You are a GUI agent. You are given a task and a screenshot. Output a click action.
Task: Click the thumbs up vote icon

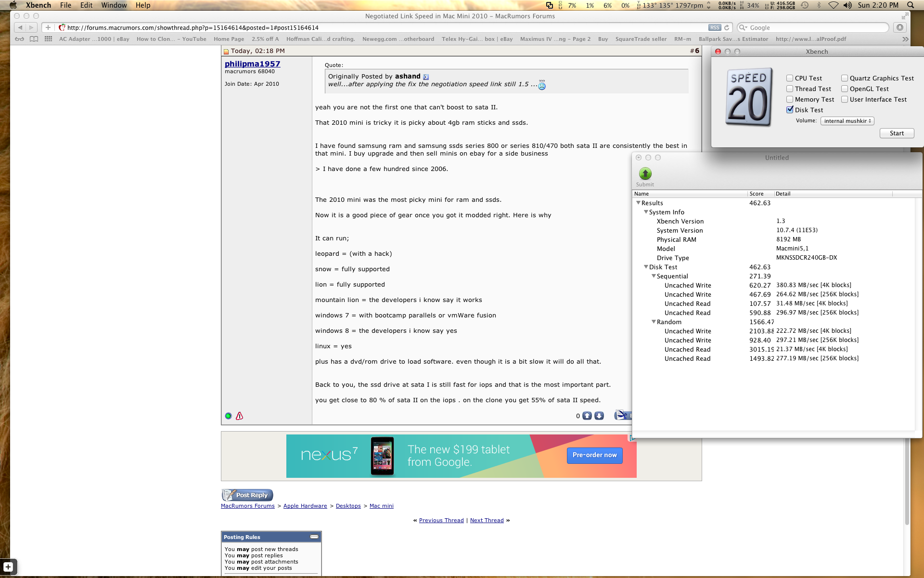tap(587, 416)
